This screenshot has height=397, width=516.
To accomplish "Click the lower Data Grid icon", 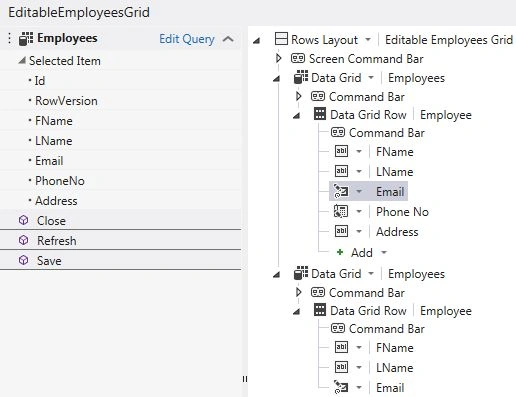I will coord(301,273).
